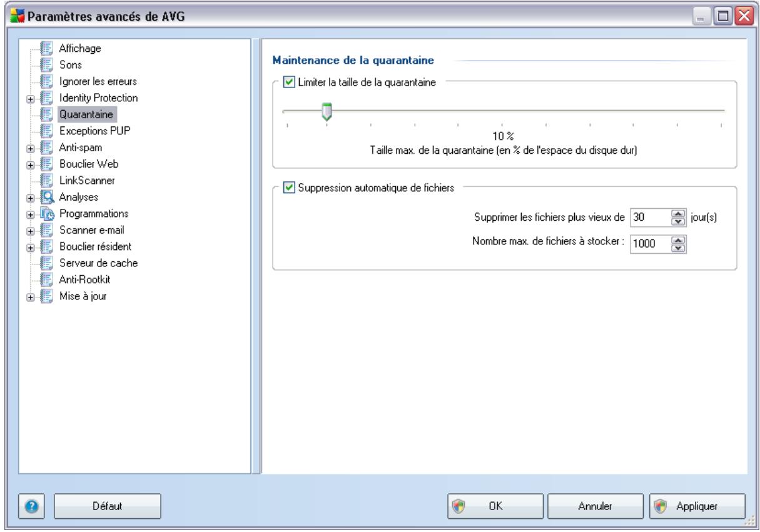Image resolution: width=760 pixels, height=532 pixels.
Task: Click the Affichage tree item icon
Action: click(46, 48)
